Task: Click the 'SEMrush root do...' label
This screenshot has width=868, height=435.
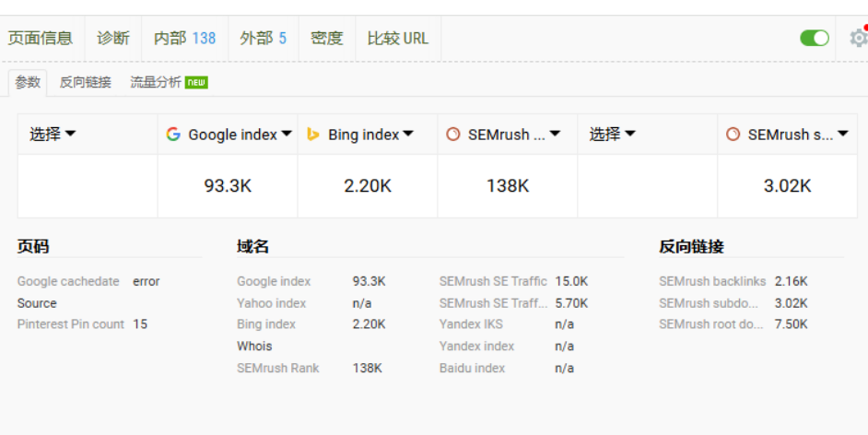Action: (710, 324)
